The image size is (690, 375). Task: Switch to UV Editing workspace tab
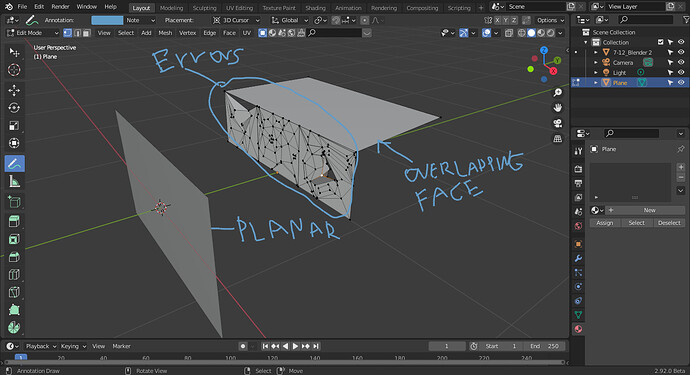[x=239, y=8]
